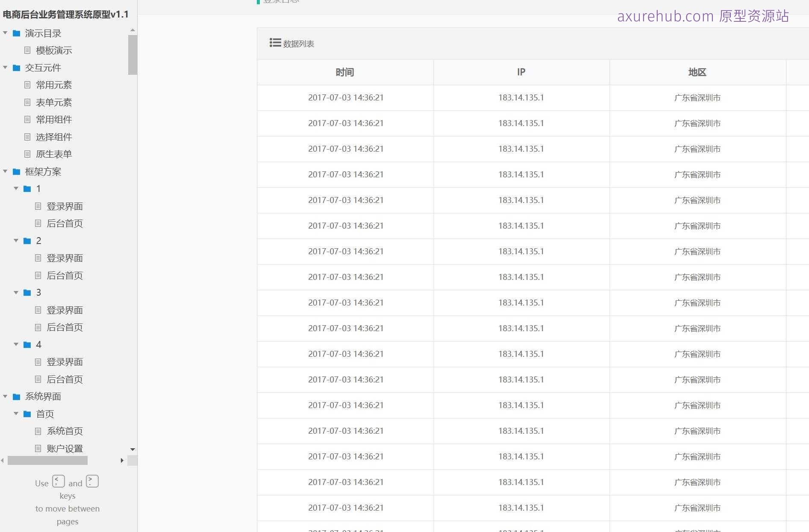The image size is (809, 532).
Task: Collapse the 首页 folder under 系统界面
Action: 16,414
